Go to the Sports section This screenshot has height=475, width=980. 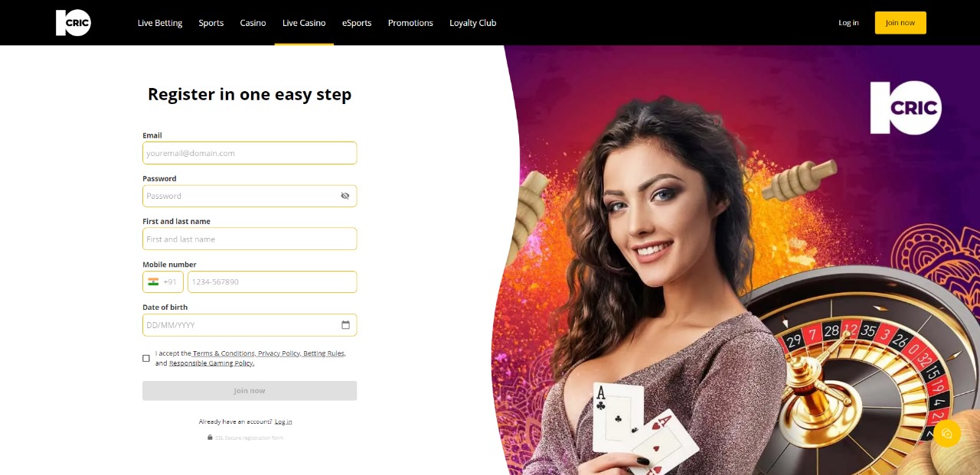coord(211,23)
